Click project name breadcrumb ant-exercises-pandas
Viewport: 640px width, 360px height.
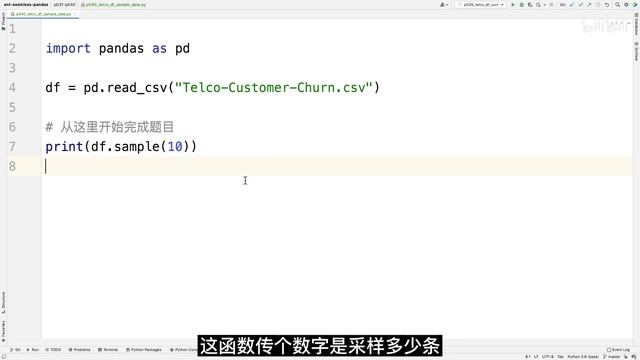click(x=26, y=4)
